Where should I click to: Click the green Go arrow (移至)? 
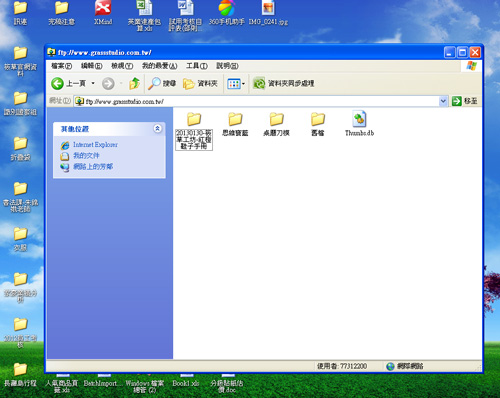[457, 101]
